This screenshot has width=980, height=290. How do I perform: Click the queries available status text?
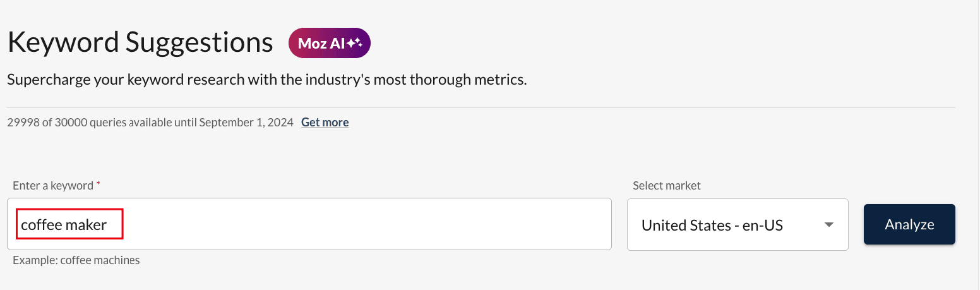(x=150, y=122)
